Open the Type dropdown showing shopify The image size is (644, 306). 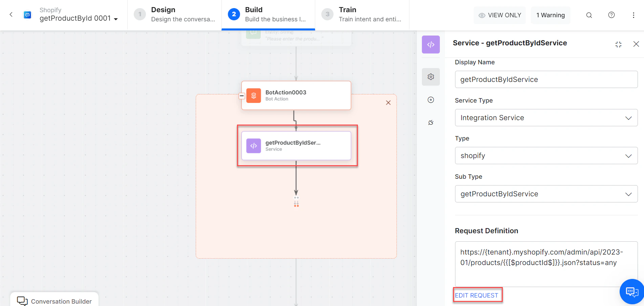click(545, 155)
